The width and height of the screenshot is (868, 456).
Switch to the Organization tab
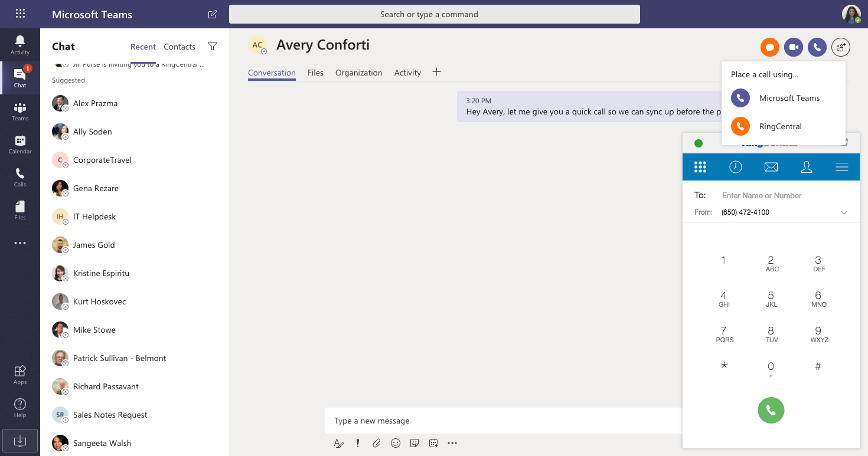[x=358, y=73]
